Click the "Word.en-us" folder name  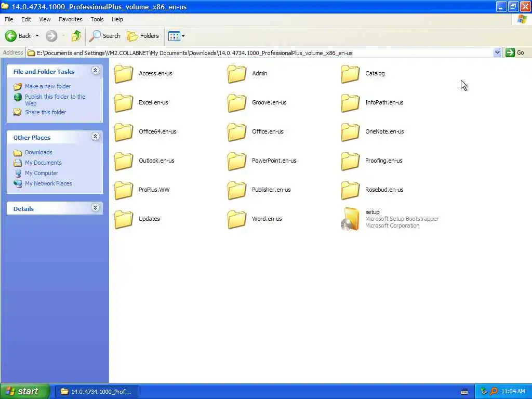(267, 219)
